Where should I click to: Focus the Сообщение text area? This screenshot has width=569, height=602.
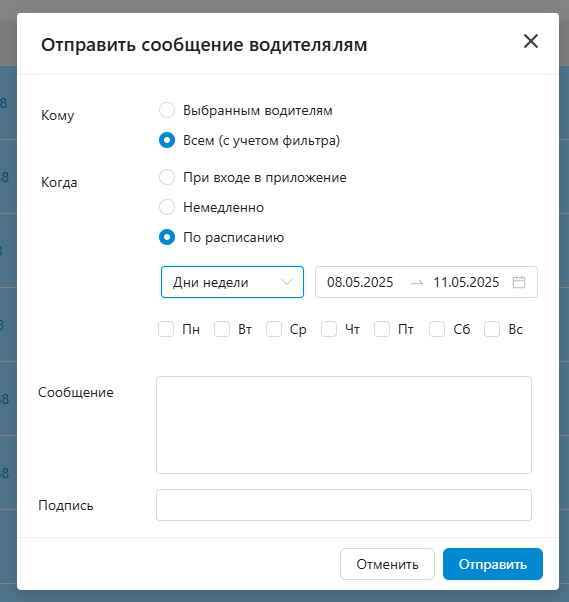click(x=344, y=425)
